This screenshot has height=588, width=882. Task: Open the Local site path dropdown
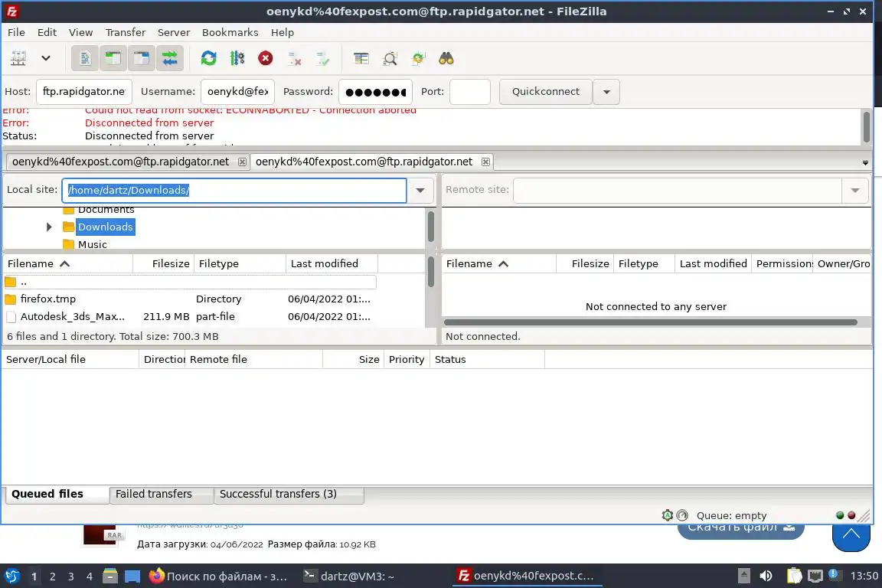[420, 190]
